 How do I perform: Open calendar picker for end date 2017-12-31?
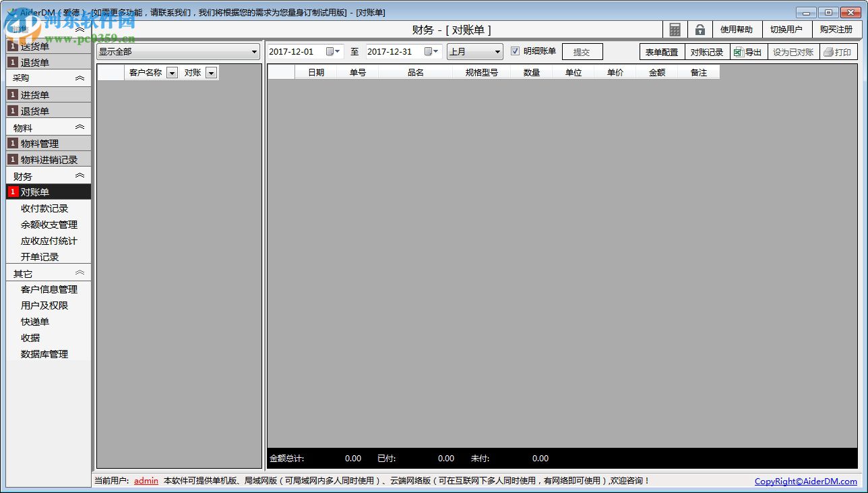pyautogui.click(x=432, y=52)
